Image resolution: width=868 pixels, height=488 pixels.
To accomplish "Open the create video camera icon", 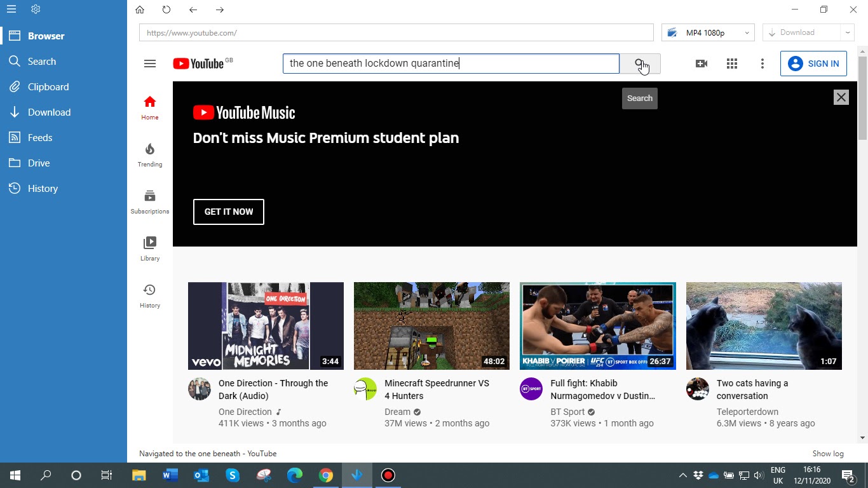I will coord(702,64).
